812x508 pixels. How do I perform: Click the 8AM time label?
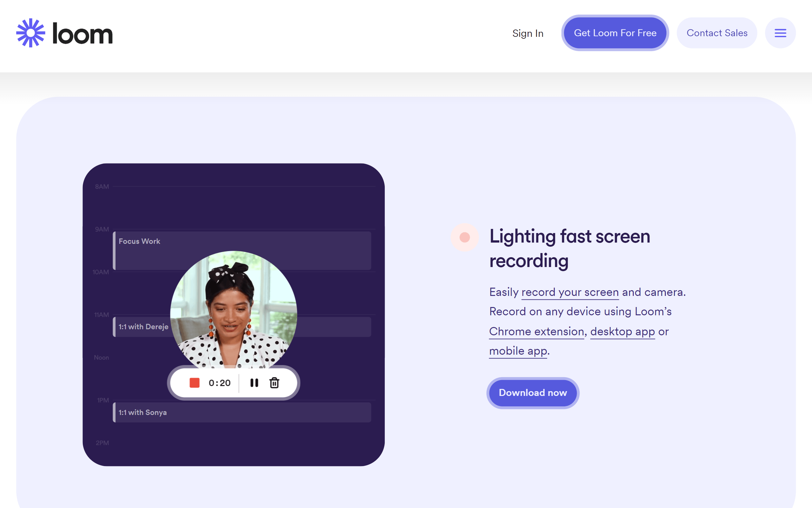point(102,186)
